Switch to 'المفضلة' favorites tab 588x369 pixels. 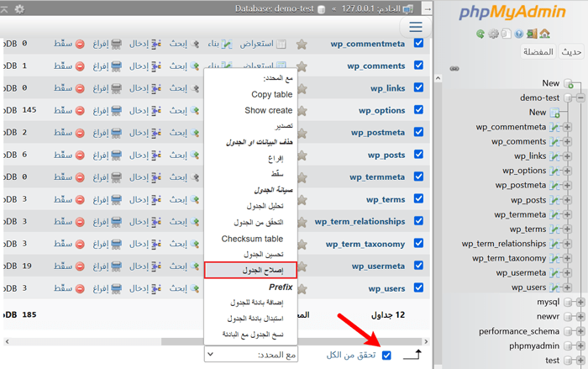click(x=538, y=52)
